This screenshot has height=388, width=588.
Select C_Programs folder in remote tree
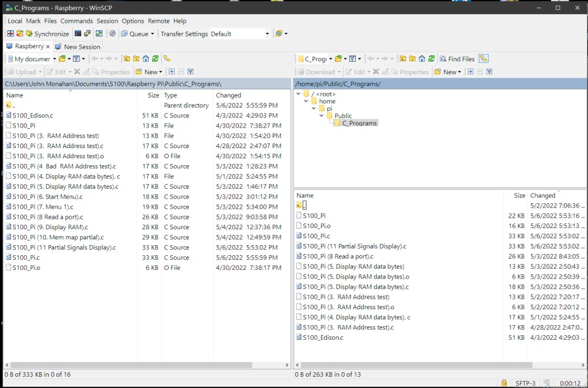point(356,123)
